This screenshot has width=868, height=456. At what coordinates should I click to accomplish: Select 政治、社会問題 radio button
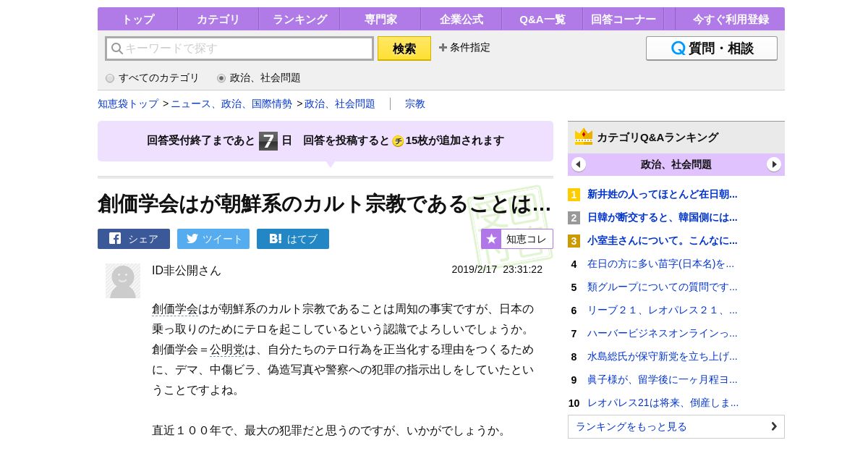tap(221, 78)
